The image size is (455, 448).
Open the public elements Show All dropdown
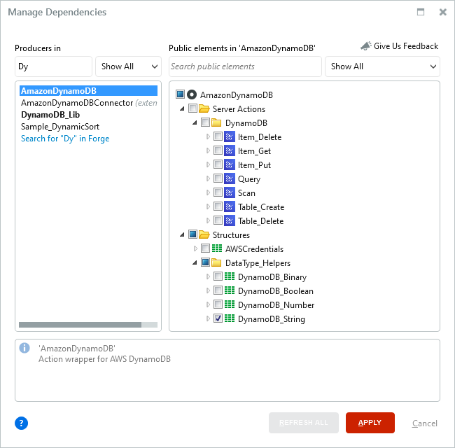pyautogui.click(x=383, y=66)
